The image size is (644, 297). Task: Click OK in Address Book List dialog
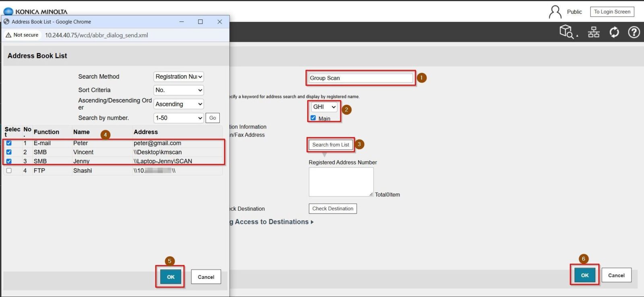click(171, 277)
